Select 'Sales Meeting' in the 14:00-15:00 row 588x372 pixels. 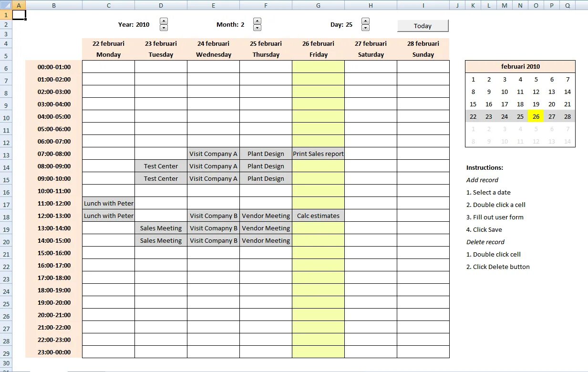coord(161,240)
